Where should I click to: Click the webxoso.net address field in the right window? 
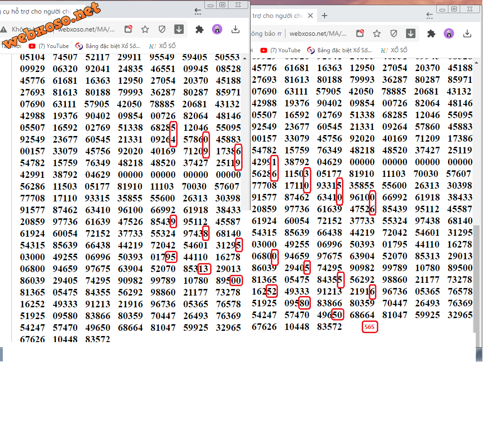click(318, 33)
